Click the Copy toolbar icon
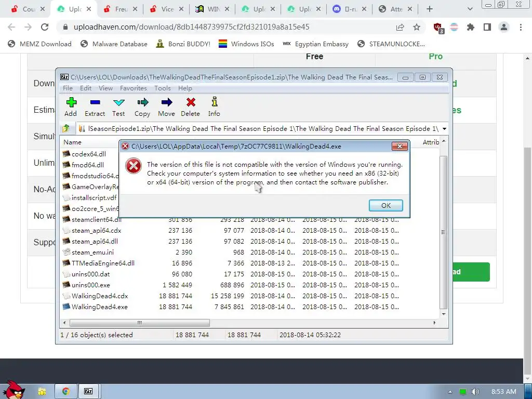 142,107
